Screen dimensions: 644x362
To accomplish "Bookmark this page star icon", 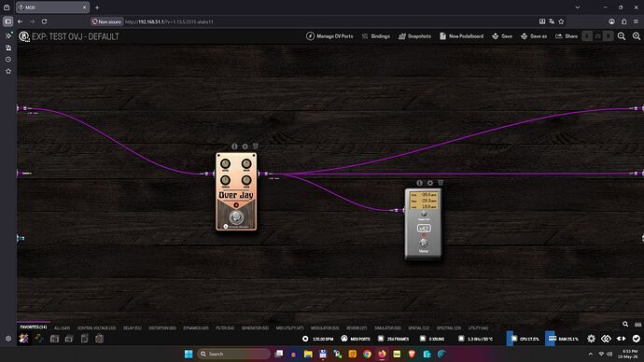I will [561, 21].
